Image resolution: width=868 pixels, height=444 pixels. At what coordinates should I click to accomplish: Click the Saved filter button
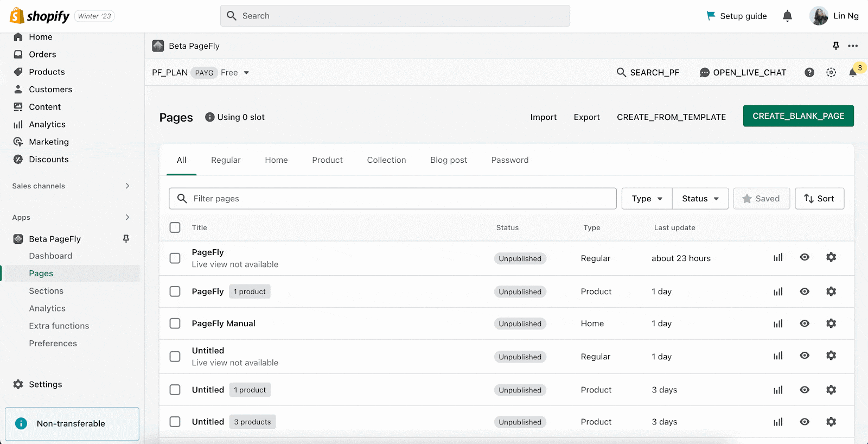(x=761, y=199)
